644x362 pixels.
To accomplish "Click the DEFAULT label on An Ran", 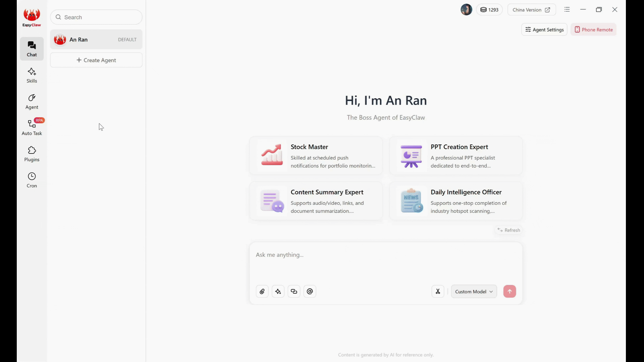I will [x=127, y=40].
